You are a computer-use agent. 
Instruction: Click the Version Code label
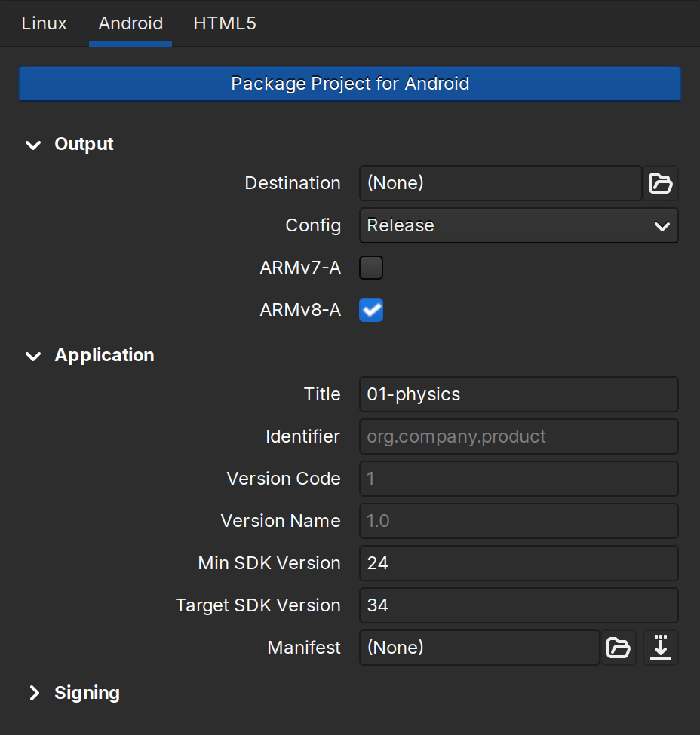pos(284,479)
